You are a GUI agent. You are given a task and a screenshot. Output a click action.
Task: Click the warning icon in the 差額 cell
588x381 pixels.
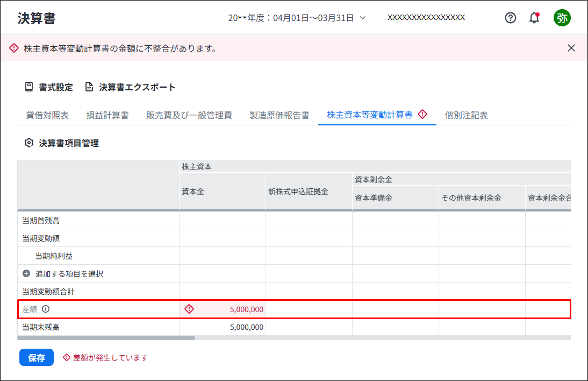(189, 309)
